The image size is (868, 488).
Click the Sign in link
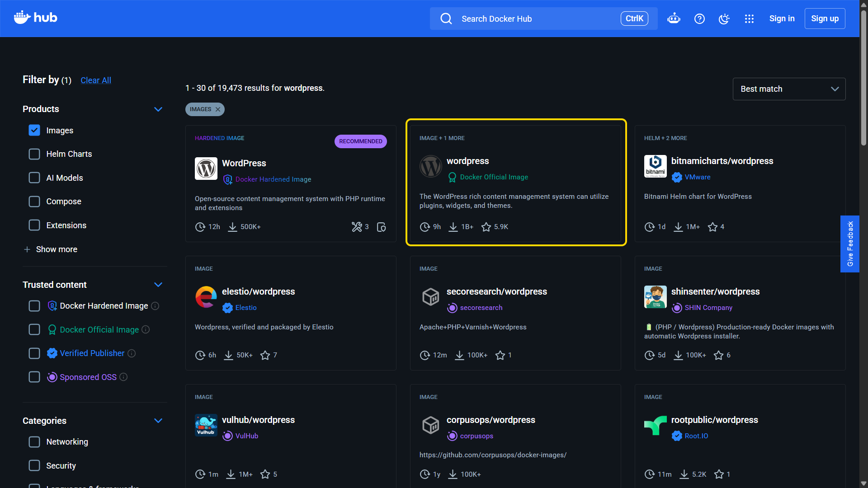[x=782, y=19]
